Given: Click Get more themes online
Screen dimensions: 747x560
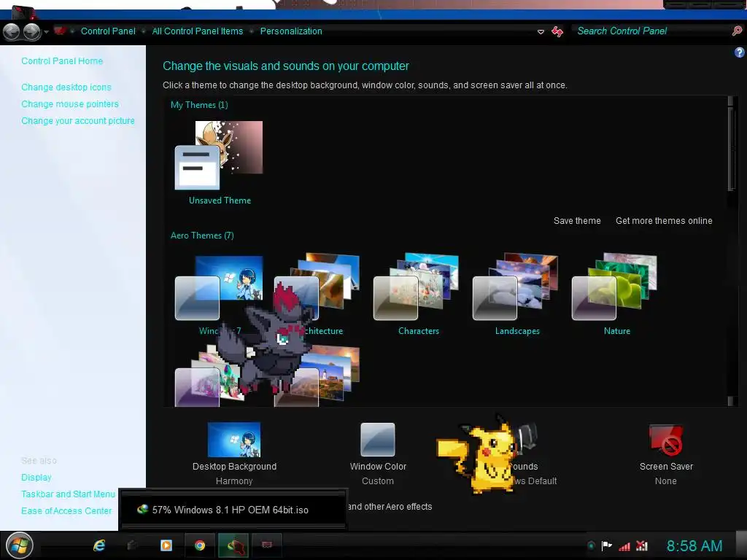Looking at the screenshot, I should (x=664, y=221).
